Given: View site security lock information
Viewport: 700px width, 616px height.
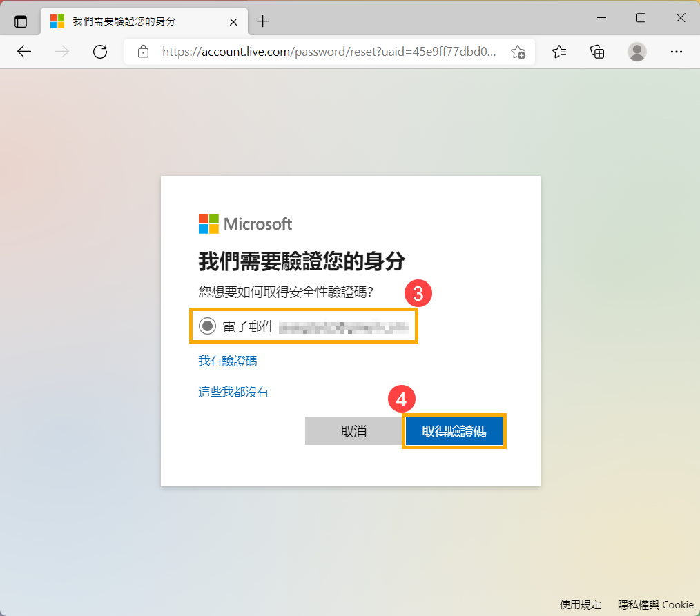Looking at the screenshot, I should (x=143, y=52).
